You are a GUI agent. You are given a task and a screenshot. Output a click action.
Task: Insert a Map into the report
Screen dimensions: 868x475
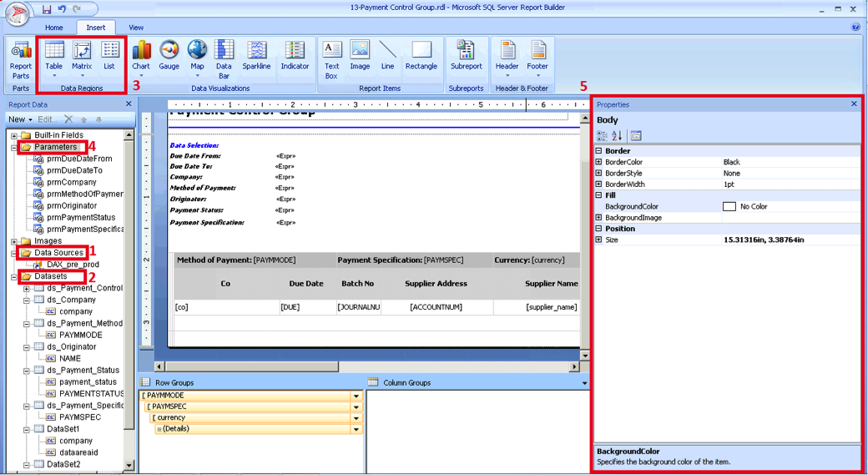tap(197, 58)
